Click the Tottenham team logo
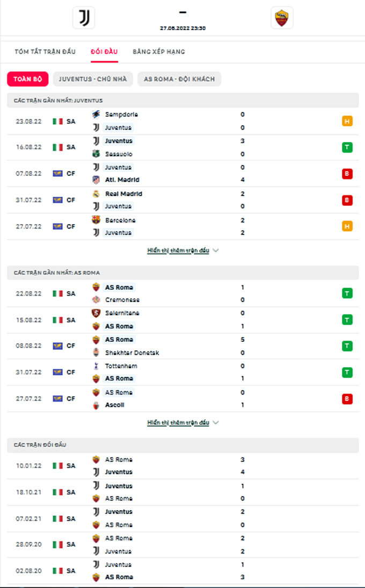 pos(96,366)
